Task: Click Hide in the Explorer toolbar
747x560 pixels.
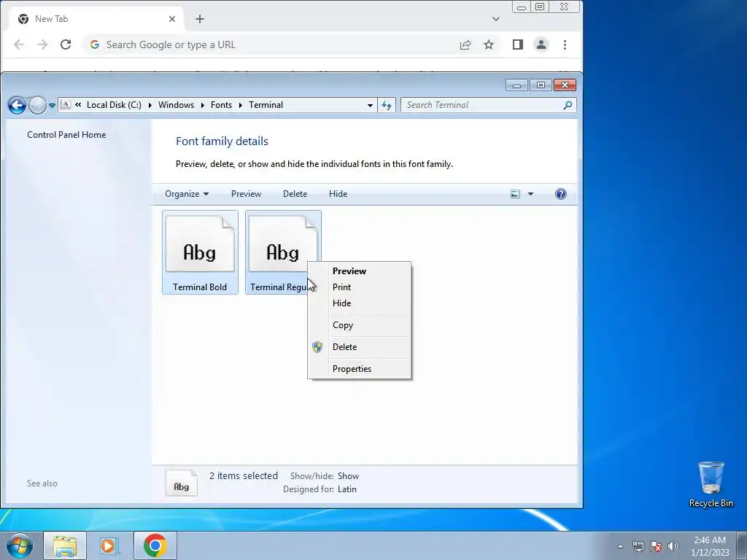Action: tap(338, 194)
